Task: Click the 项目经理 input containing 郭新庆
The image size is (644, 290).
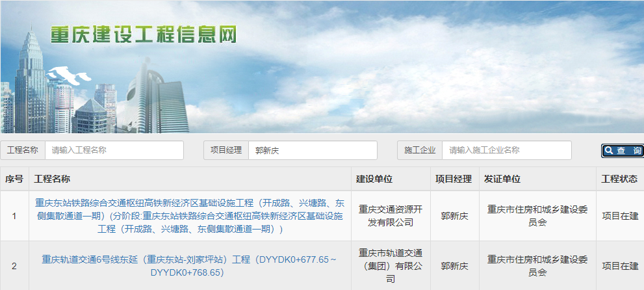Action: click(312, 150)
